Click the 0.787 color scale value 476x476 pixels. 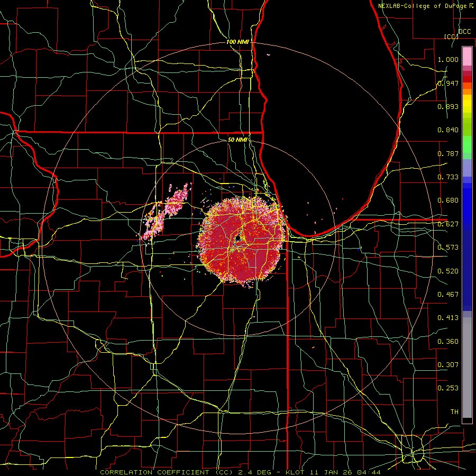[x=448, y=153]
